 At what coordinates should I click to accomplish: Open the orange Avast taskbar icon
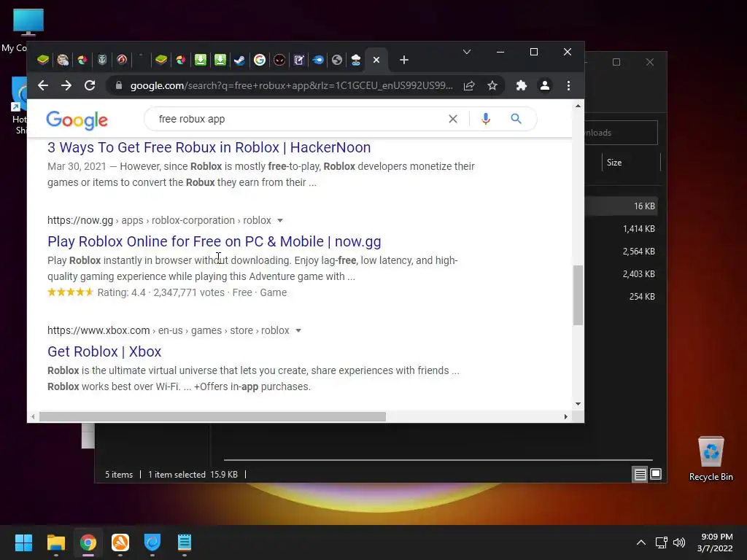(x=120, y=542)
